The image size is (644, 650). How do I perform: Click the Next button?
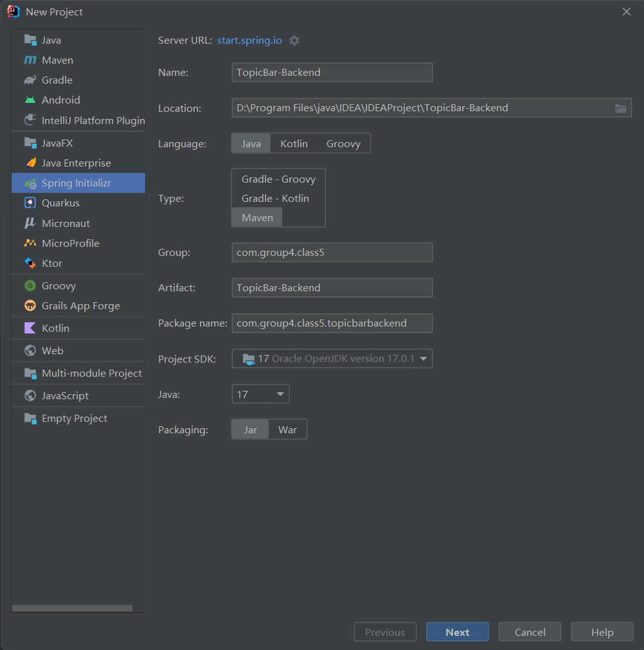(457, 632)
